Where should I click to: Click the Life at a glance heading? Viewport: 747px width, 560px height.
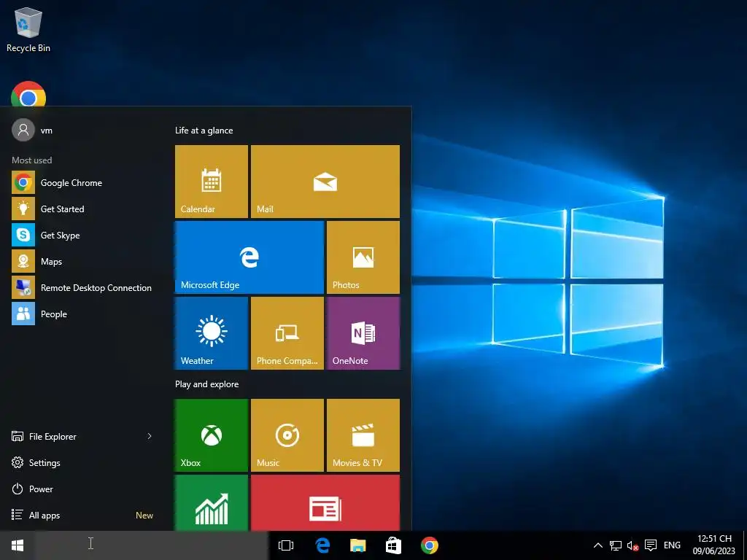pyautogui.click(x=204, y=131)
